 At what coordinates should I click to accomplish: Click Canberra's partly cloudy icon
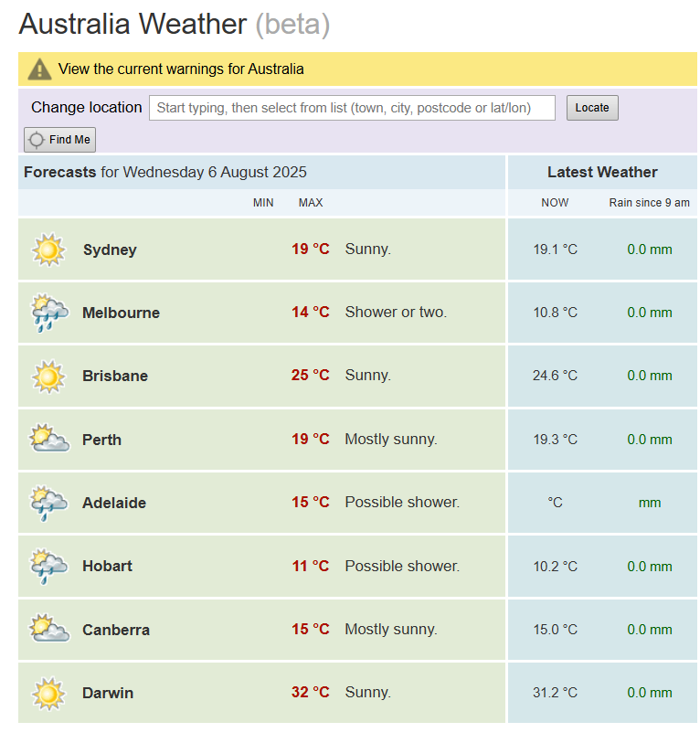48,630
